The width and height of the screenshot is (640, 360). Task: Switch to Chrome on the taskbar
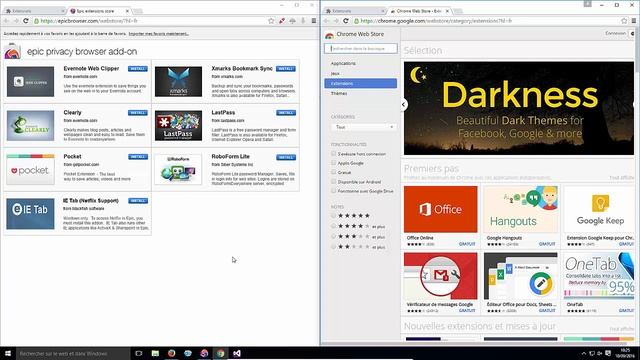point(220,353)
